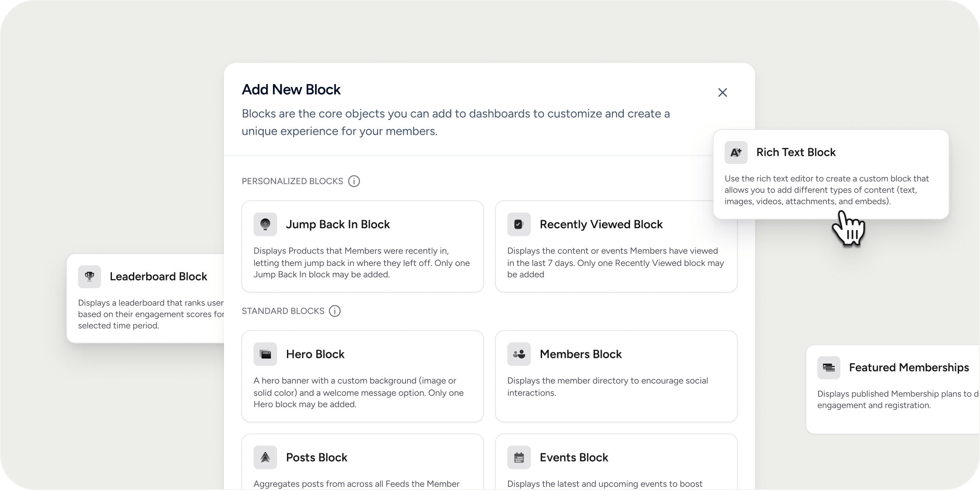Viewport: 980px width, 490px height.
Task: Click the Featured Memberships card icon
Action: [x=829, y=367]
